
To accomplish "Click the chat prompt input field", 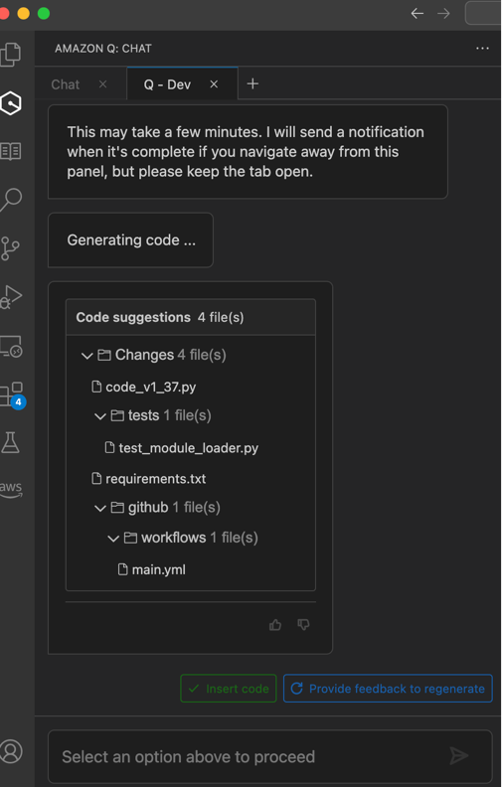I will pos(270,757).
